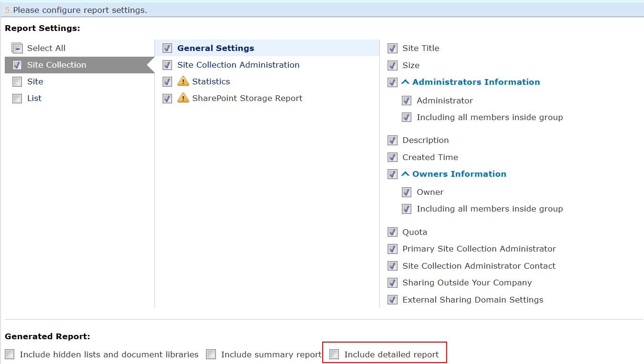
Task: Uncheck Administrator under Administrators Information
Action: point(406,101)
